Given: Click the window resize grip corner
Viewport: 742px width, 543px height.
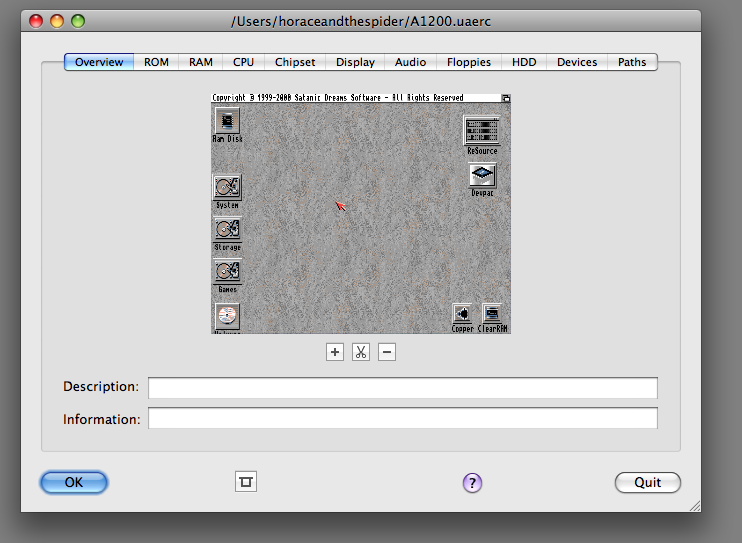Looking at the screenshot, I should click(x=695, y=506).
